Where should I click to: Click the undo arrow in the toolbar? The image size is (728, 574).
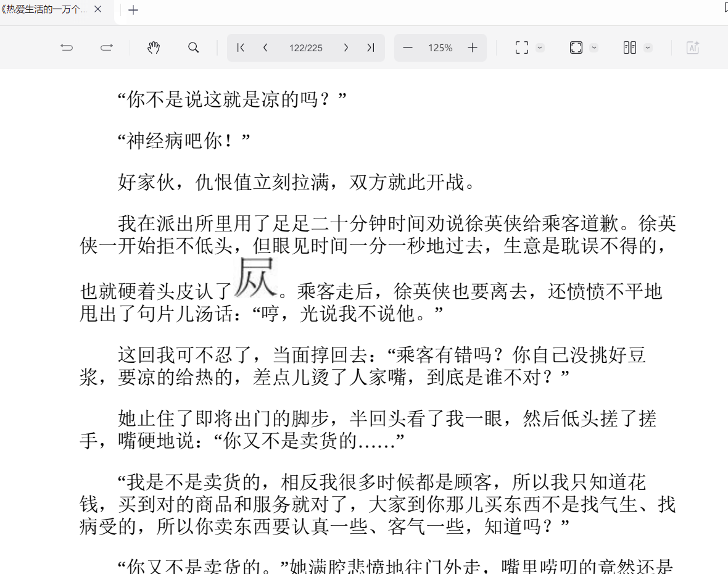[67, 48]
